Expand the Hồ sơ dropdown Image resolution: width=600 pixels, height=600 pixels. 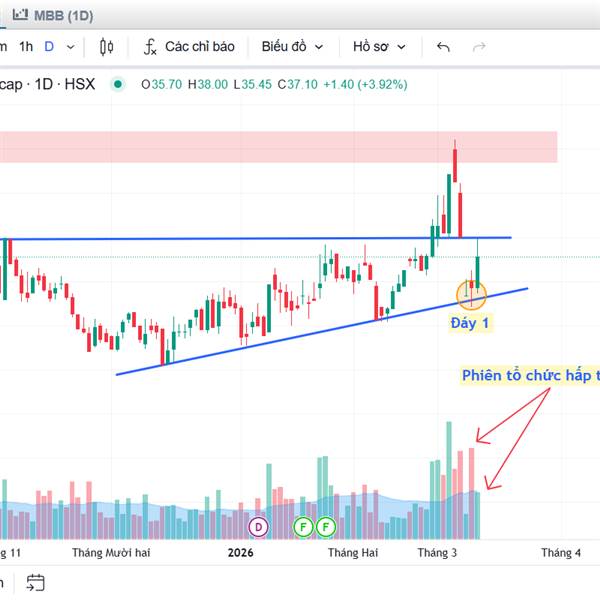pos(379,47)
